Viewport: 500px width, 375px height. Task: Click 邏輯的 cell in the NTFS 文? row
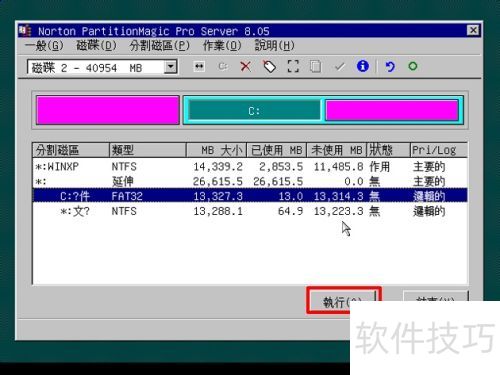(429, 211)
